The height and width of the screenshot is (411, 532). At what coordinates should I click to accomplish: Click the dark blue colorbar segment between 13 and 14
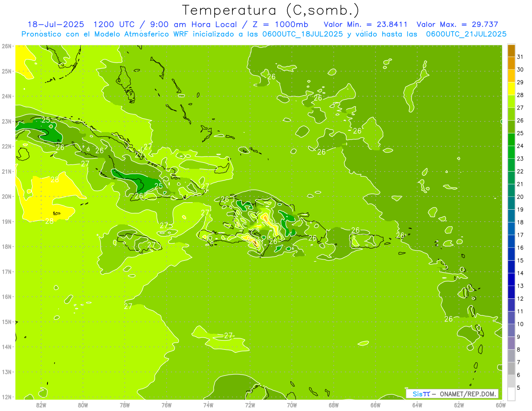pyautogui.click(x=511, y=279)
